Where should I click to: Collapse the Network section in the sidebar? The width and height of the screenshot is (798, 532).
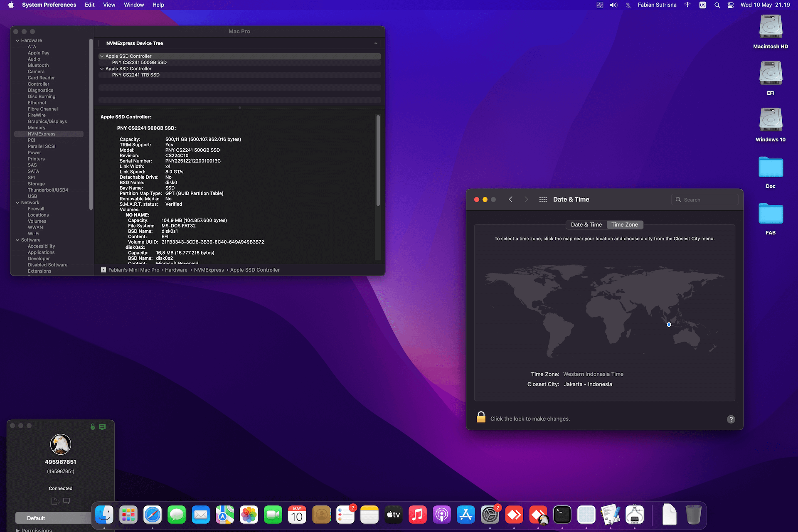coord(17,202)
